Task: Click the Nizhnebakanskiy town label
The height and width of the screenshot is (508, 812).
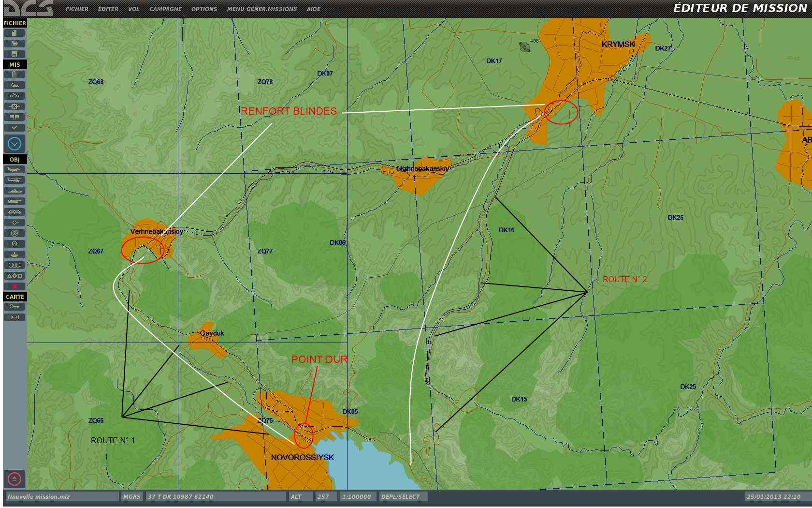Action: (423, 169)
